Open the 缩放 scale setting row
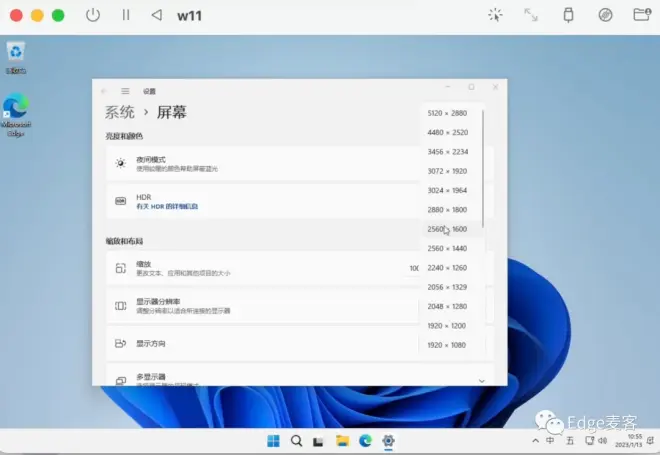This screenshot has height=455, width=660. (x=263, y=269)
